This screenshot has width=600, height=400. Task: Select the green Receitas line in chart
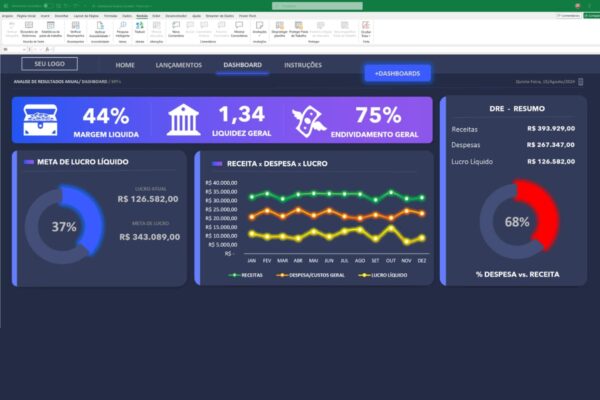337,194
